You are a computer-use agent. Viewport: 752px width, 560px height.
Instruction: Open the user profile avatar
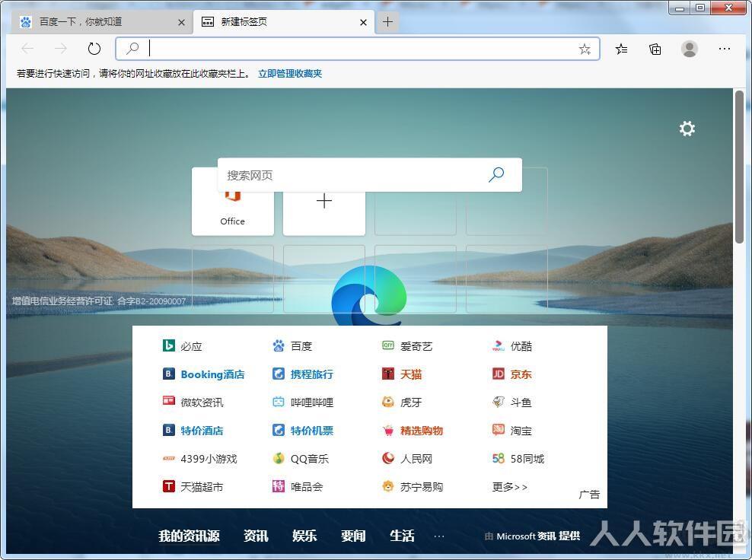pyautogui.click(x=689, y=49)
